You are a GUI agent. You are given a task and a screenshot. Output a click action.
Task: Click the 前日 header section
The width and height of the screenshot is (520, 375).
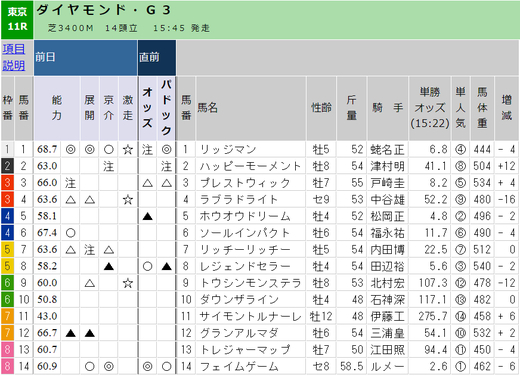pos(85,58)
